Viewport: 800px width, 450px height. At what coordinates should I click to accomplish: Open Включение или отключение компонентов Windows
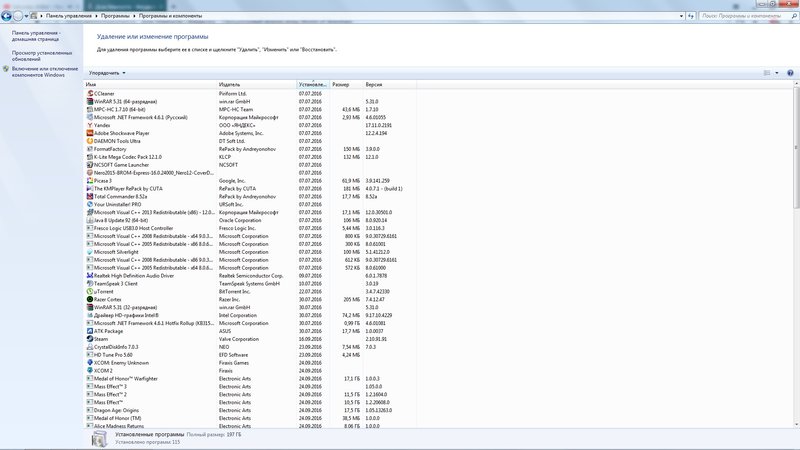(44, 71)
